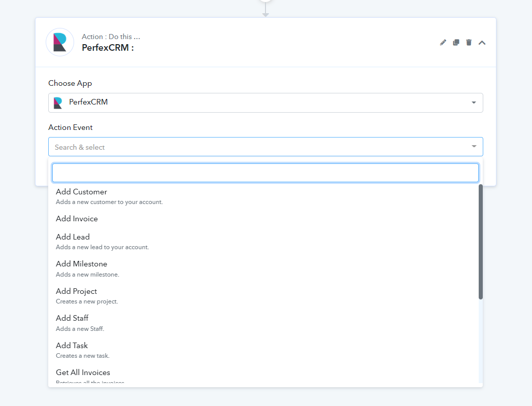The image size is (532, 406).
Task: Click the dropdown list scrollbar
Action: coord(480,242)
